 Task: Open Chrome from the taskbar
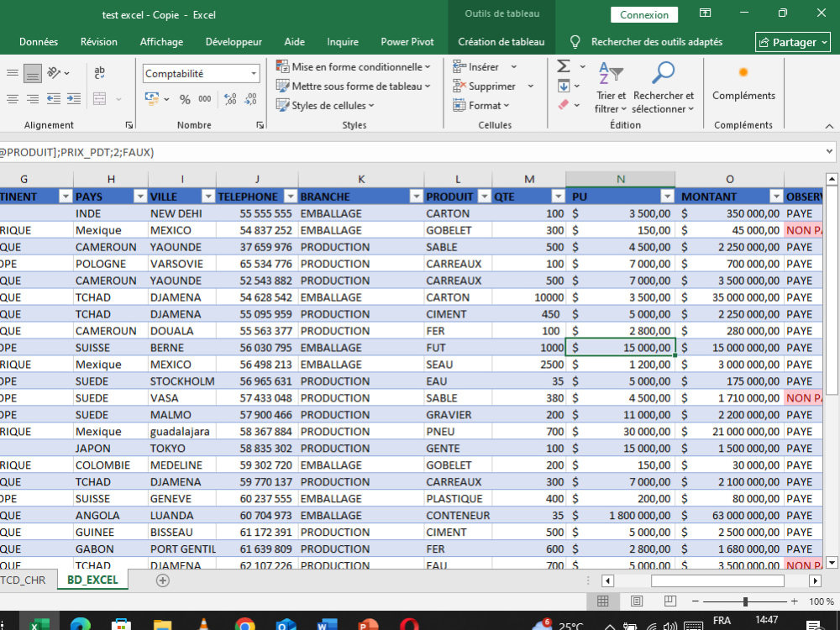[244, 624]
